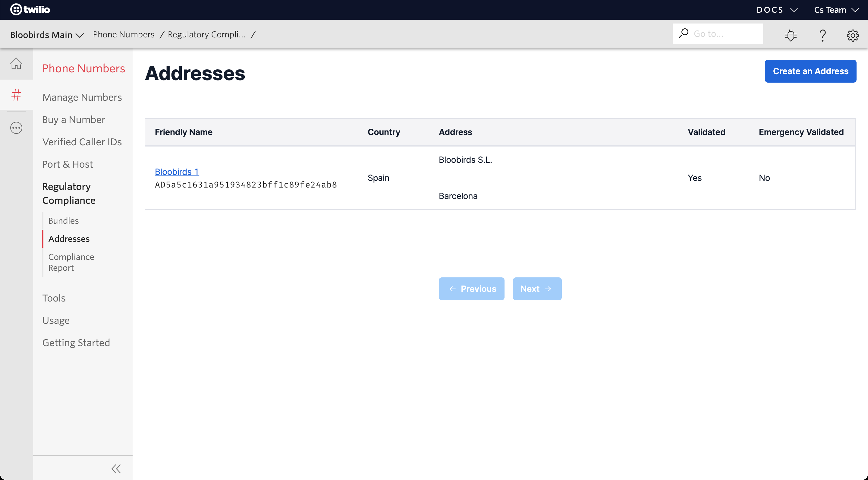The width and height of the screenshot is (868, 480).
Task: Open the Compliance Report submenu item
Action: (x=71, y=262)
